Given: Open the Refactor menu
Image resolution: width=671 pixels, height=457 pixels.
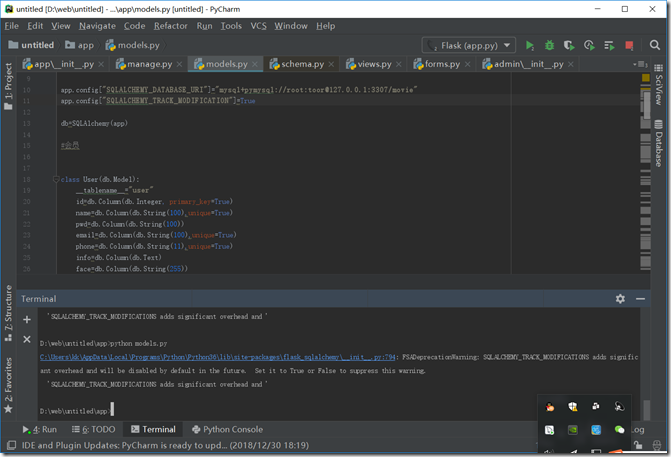Looking at the screenshot, I should pos(171,26).
